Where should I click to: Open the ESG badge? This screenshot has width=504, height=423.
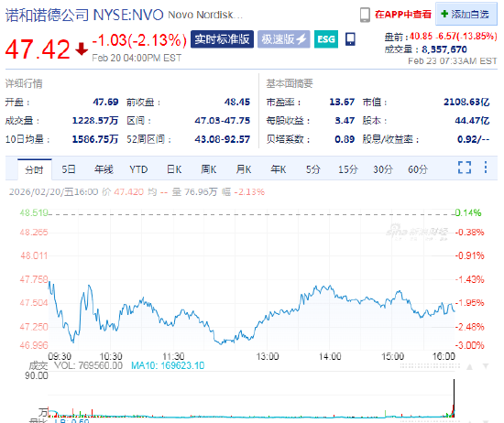click(x=326, y=39)
